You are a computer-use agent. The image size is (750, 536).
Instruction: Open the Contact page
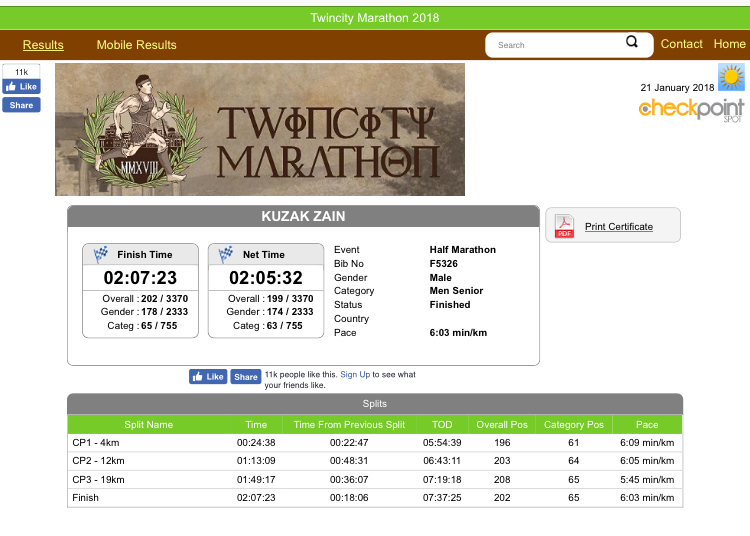(x=682, y=44)
